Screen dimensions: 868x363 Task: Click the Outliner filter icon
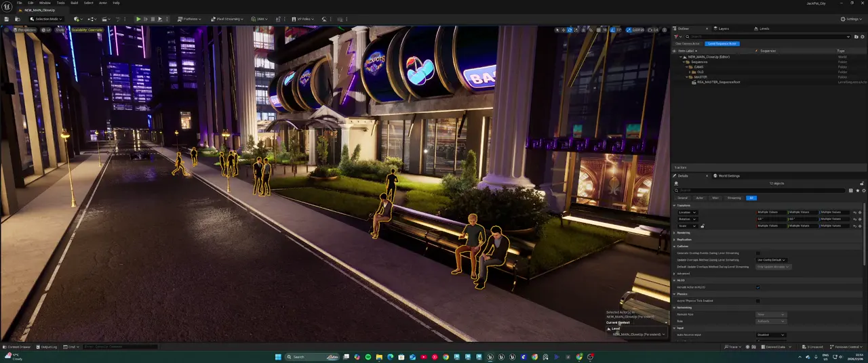tap(676, 36)
